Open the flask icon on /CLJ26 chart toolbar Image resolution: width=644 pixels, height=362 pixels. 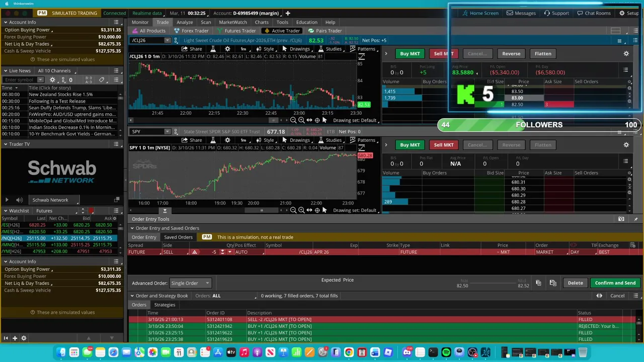[x=213, y=49]
